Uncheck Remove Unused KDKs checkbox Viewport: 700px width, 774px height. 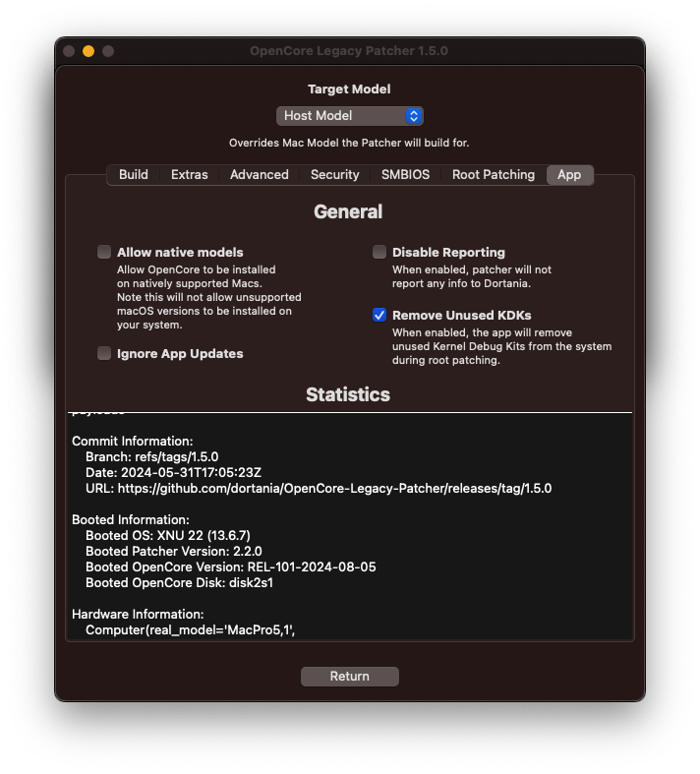(x=379, y=315)
